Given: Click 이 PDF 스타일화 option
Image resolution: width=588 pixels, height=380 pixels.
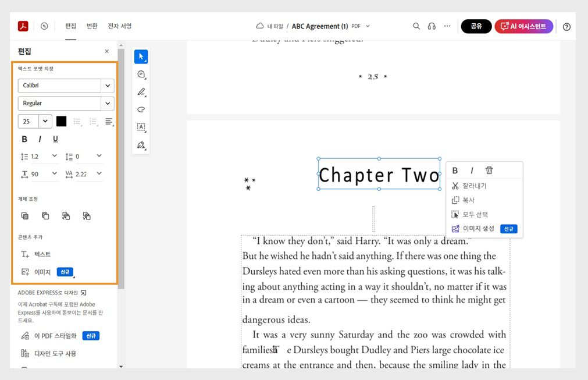Looking at the screenshot, I should point(55,336).
